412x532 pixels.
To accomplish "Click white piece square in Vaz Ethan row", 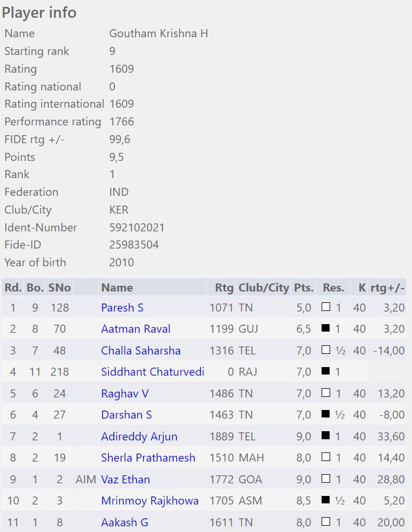I will coord(326,479).
